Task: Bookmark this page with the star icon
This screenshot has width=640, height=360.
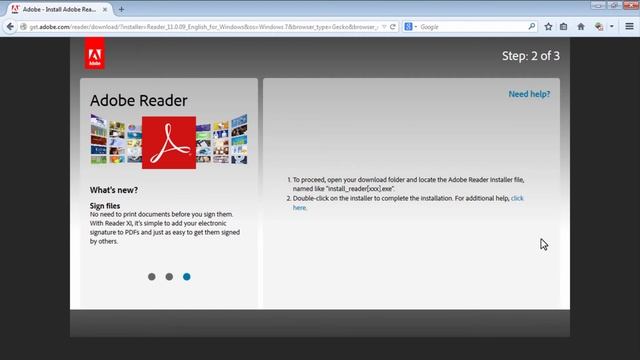Action: (548, 27)
